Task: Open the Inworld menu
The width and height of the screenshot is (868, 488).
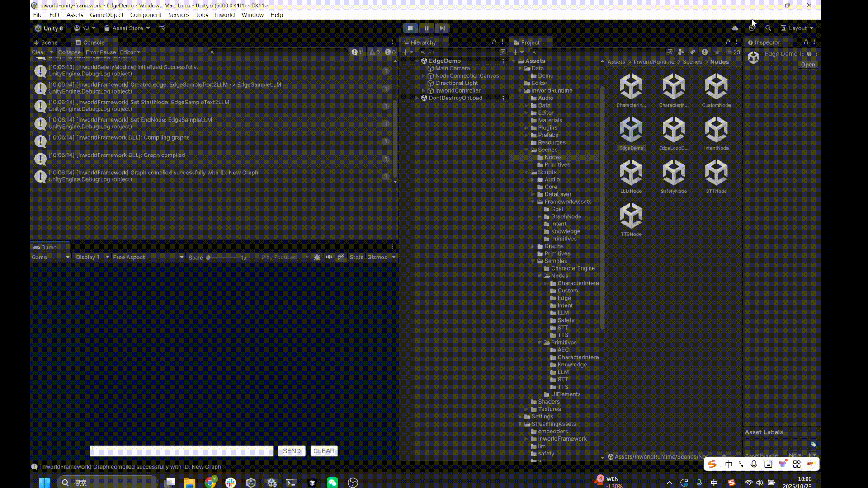Action: click(224, 15)
